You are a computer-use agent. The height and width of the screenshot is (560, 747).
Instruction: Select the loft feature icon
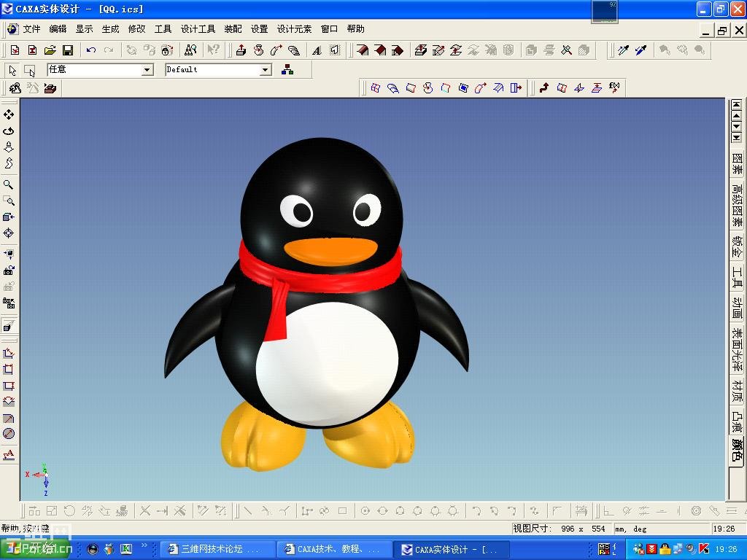[294, 50]
